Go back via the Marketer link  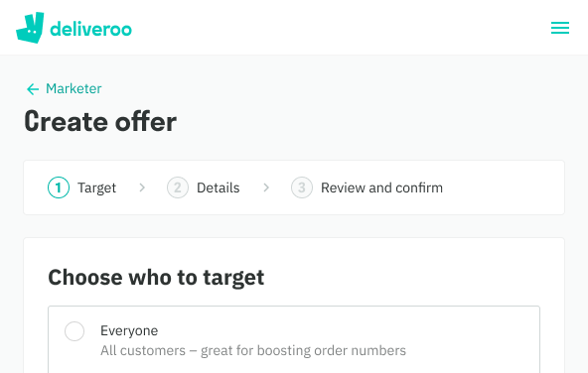coord(73,88)
